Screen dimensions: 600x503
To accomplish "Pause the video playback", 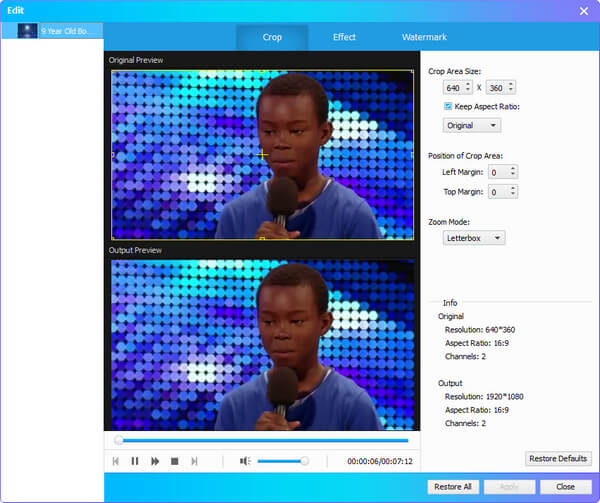I will (135, 461).
